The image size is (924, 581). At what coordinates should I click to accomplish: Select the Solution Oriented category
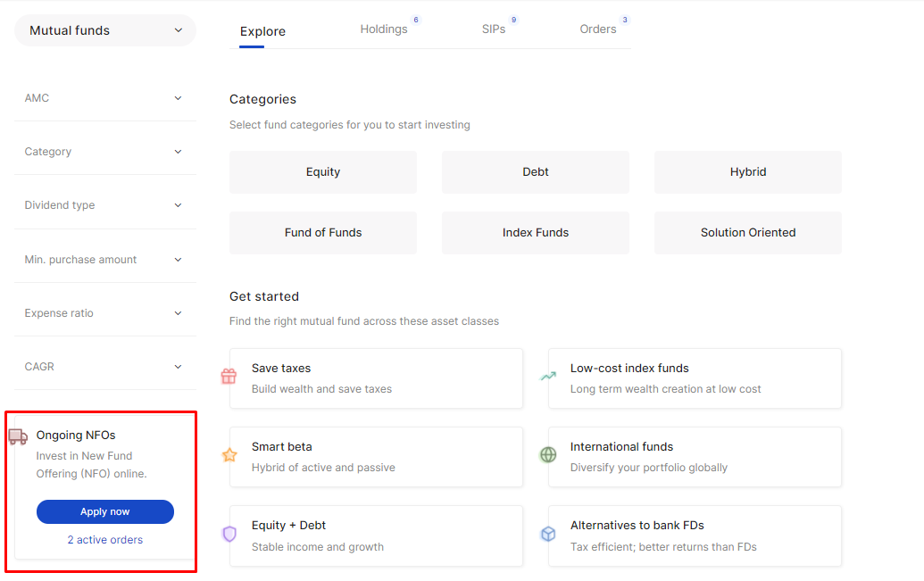click(748, 233)
